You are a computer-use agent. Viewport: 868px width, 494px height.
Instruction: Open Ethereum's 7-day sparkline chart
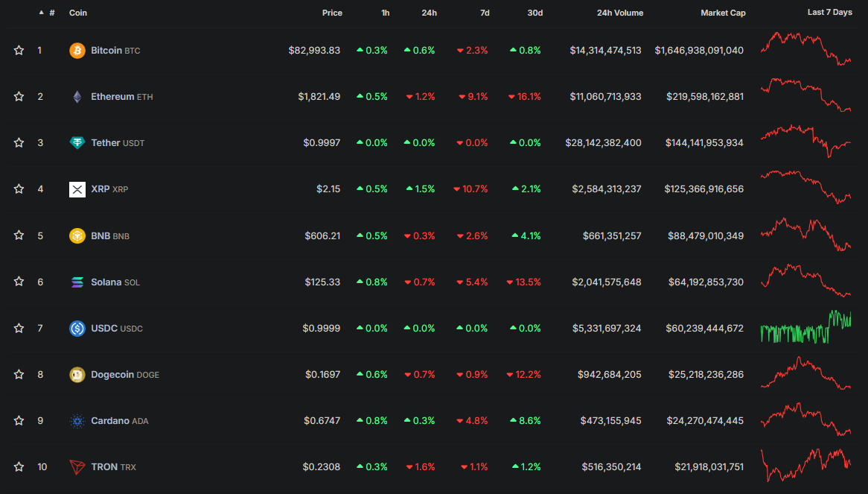pos(806,95)
